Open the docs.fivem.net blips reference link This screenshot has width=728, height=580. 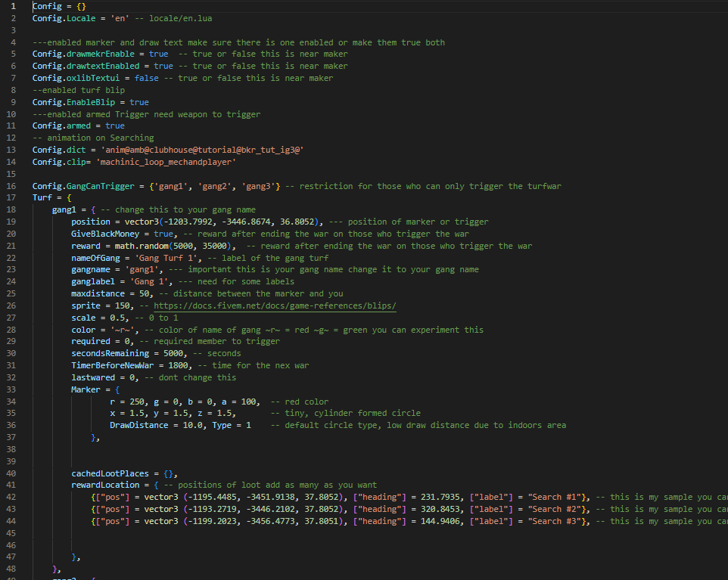coord(275,306)
